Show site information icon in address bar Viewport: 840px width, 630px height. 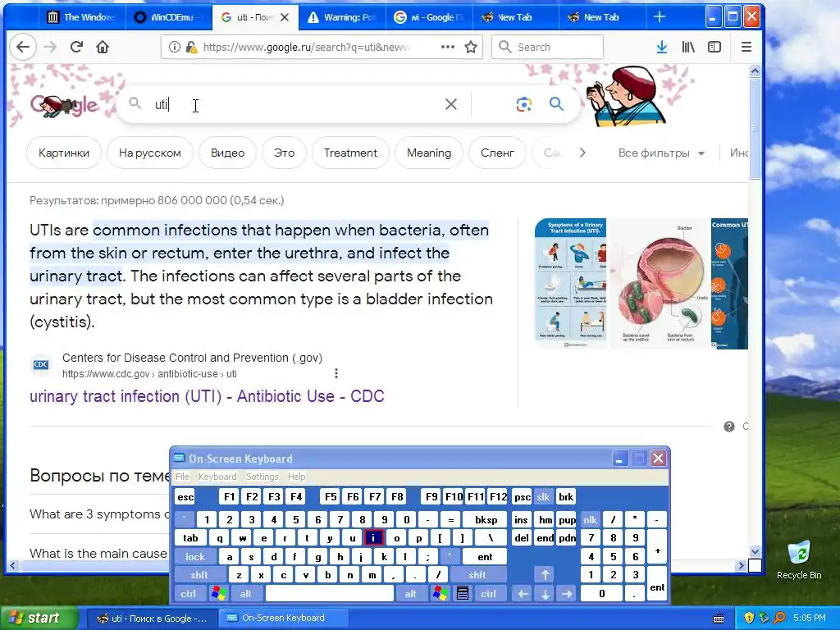pyautogui.click(x=174, y=47)
